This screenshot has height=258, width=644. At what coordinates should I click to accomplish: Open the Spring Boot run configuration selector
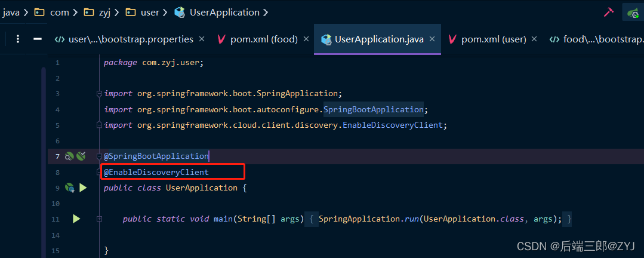coord(633,13)
